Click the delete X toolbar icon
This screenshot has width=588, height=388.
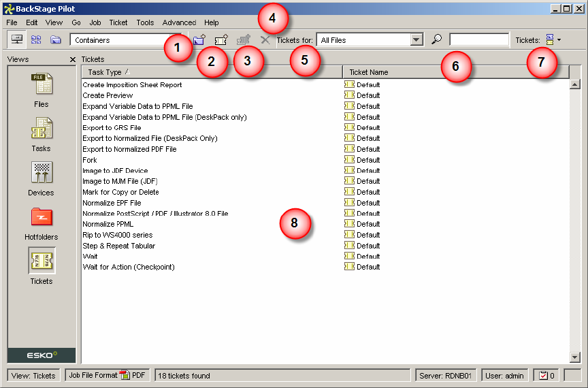click(x=265, y=39)
